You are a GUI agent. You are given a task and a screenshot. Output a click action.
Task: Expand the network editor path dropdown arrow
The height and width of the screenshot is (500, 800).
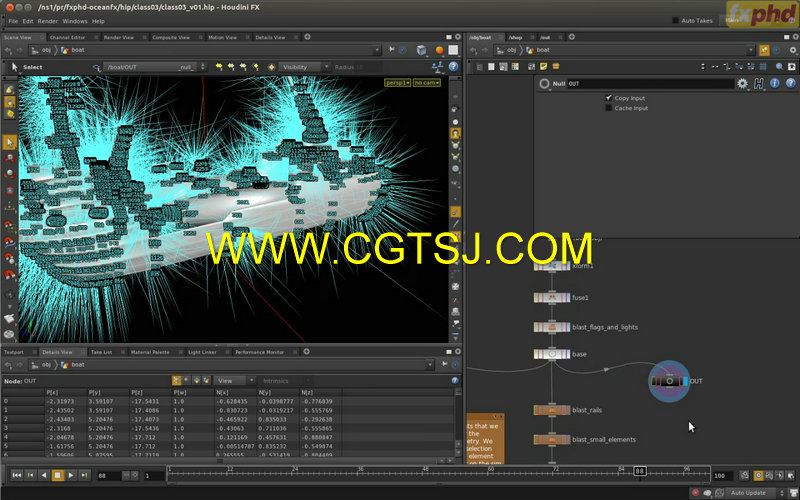pos(751,50)
